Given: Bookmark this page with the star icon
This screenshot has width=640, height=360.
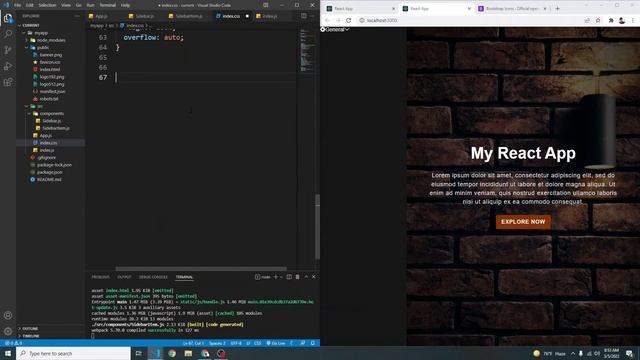Looking at the screenshot, I should pyautogui.click(x=598, y=20).
